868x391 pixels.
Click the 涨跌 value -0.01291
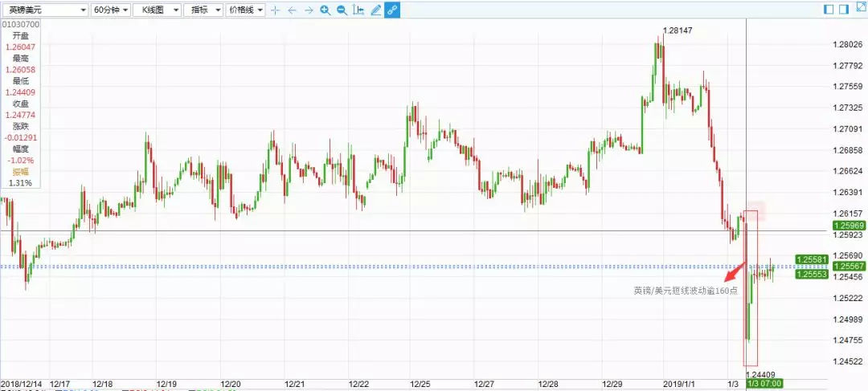20,138
